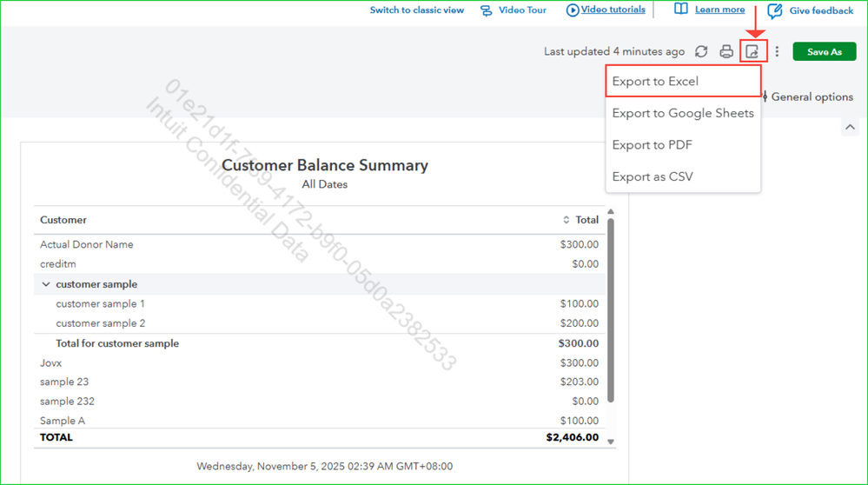Image resolution: width=868 pixels, height=485 pixels.
Task: Click the $0.00 amount for sample 232
Action: pos(585,401)
